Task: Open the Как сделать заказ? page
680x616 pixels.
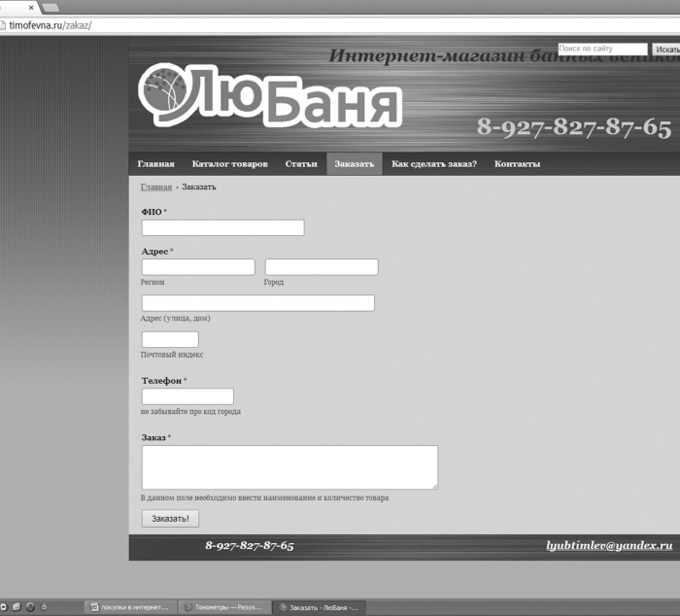Action: [434, 164]
